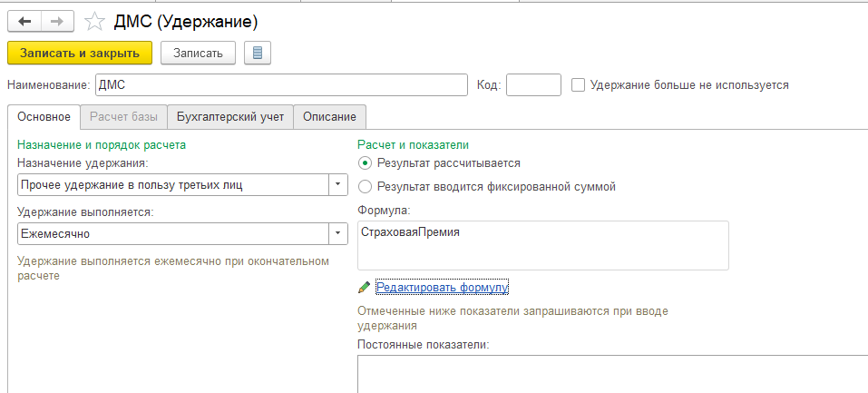Add to favorites with the star icon

(x=94, y=22)
